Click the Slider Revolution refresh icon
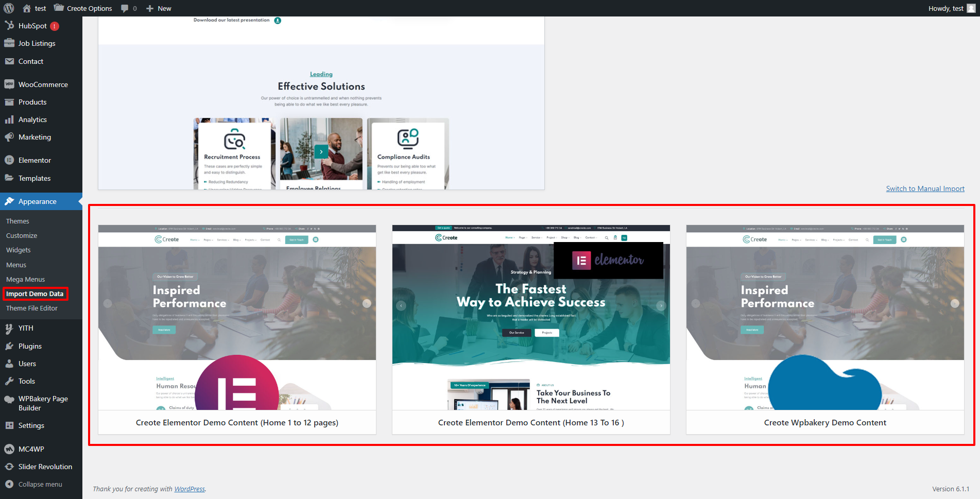This screenshot has width=980, height=499. click(x=9, y=467)
